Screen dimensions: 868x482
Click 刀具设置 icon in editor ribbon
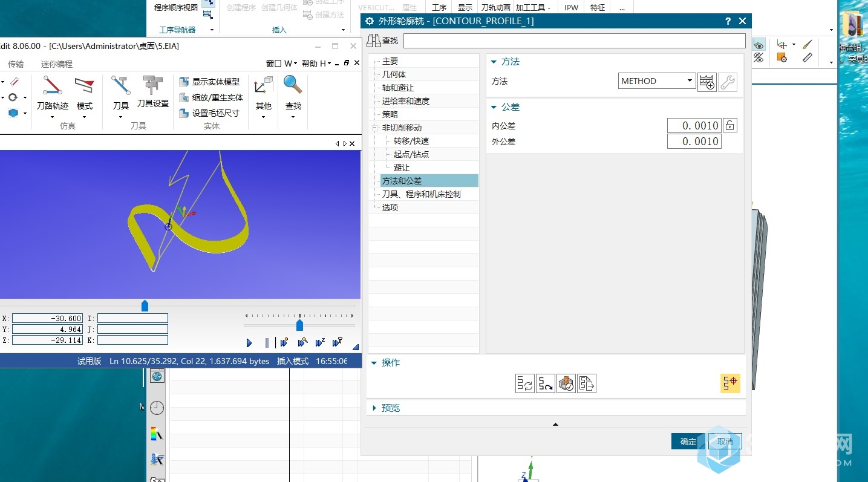[153, 92]
